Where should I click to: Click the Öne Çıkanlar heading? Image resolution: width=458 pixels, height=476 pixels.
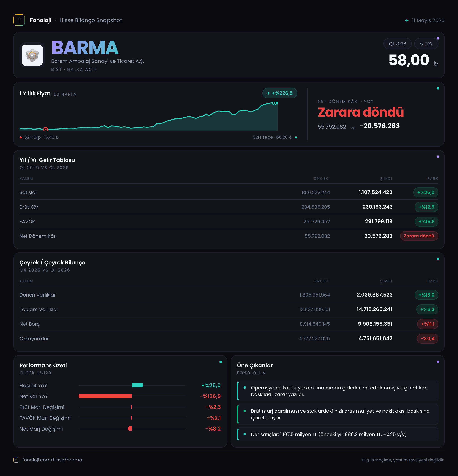coord(255,365)
